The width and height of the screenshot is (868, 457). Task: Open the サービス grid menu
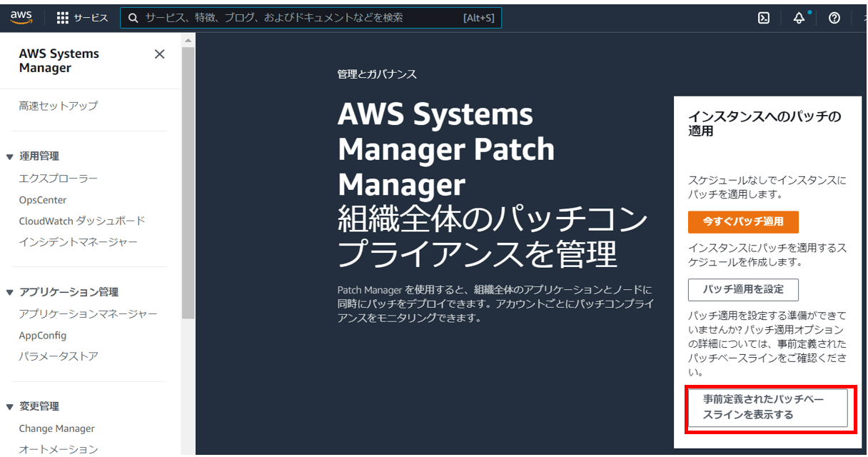(82, 18)
